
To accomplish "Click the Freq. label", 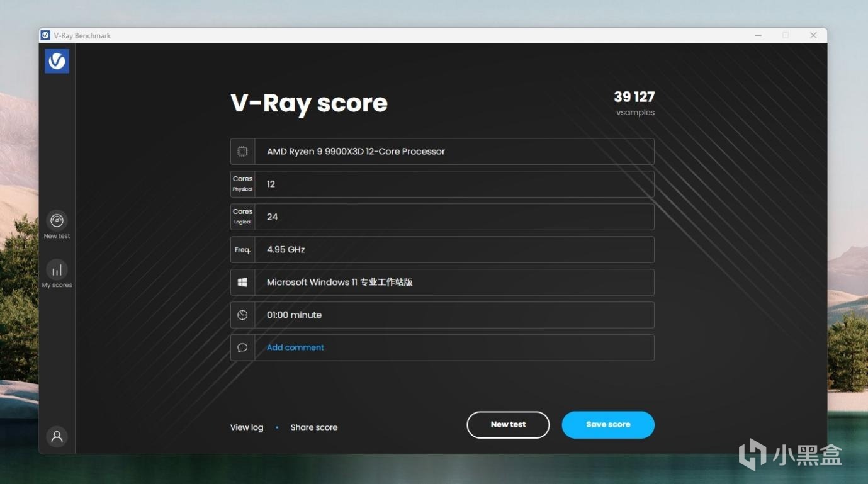I will pos(242,250).
